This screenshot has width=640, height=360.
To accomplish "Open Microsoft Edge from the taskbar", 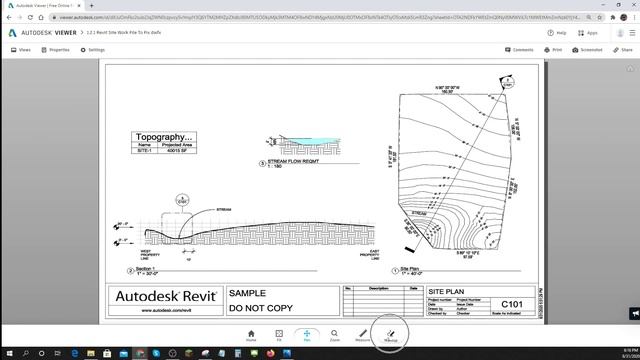I will click(x=75, y=353).
